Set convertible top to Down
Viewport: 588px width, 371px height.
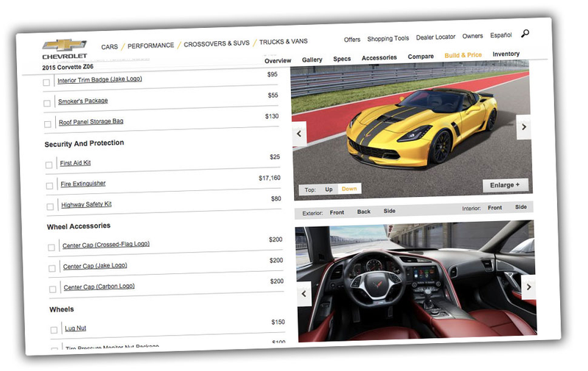click(350, 189)
